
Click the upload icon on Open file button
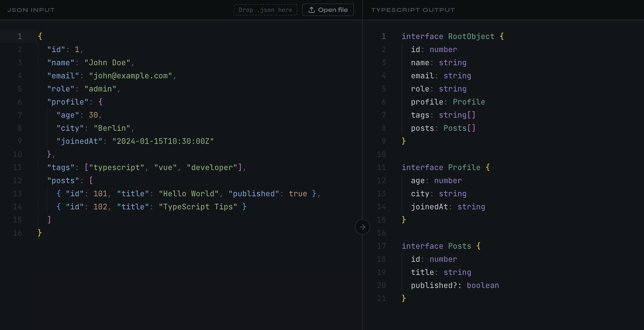click(x=312, y=10)
